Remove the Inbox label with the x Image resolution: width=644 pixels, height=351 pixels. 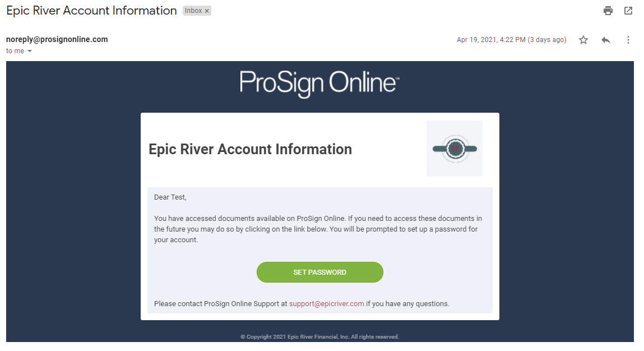pos(207,11)
